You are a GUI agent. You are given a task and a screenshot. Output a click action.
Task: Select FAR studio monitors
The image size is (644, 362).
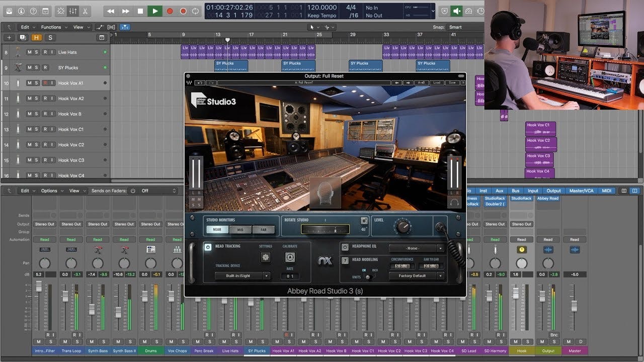(x=264, y=229)
